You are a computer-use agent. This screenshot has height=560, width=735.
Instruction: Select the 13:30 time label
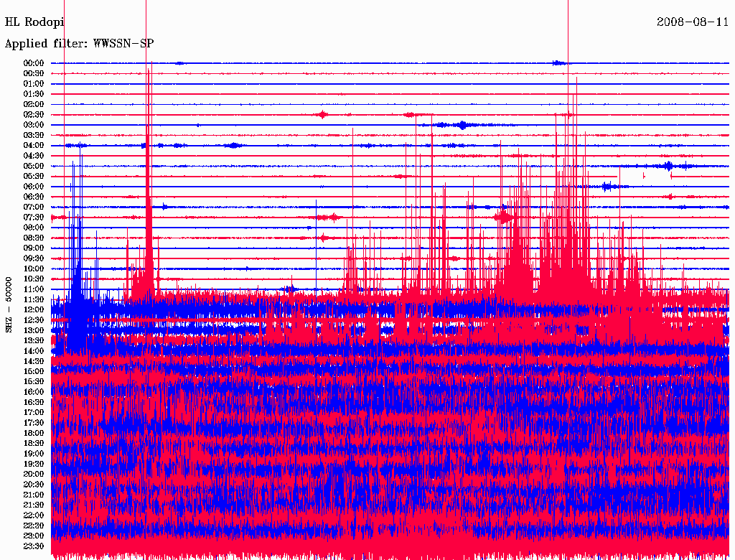34,341
